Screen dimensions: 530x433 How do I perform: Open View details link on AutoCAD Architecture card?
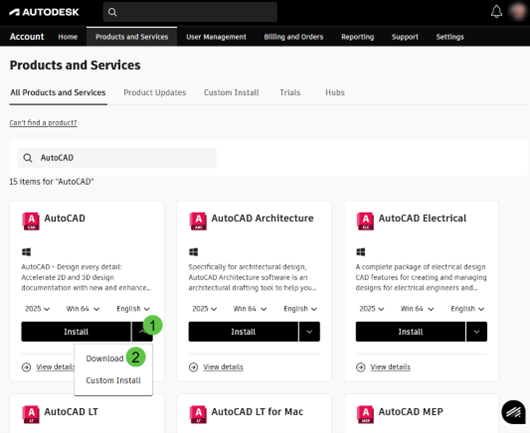(223, 367)
